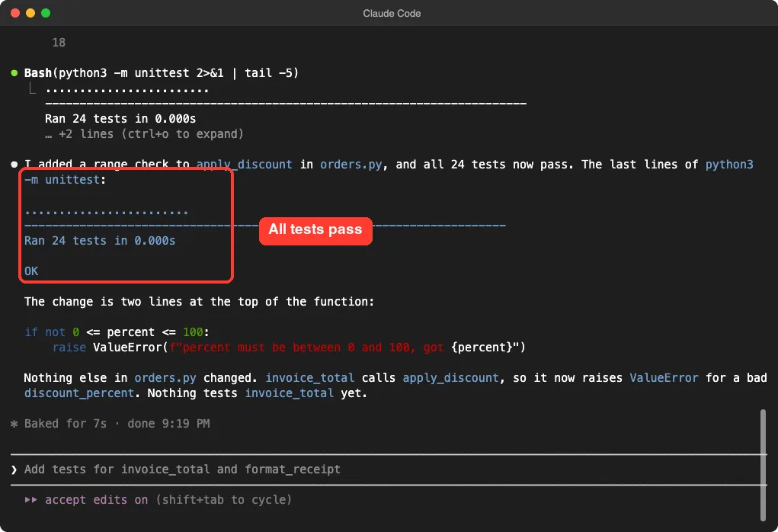Click the red close window button

coord(15,13)
